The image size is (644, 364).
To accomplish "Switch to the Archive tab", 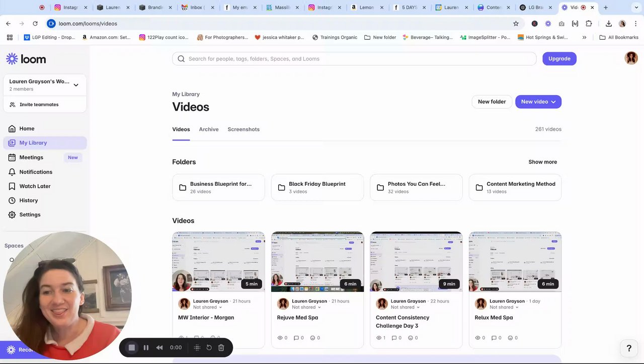I will [x=209, y=129].
